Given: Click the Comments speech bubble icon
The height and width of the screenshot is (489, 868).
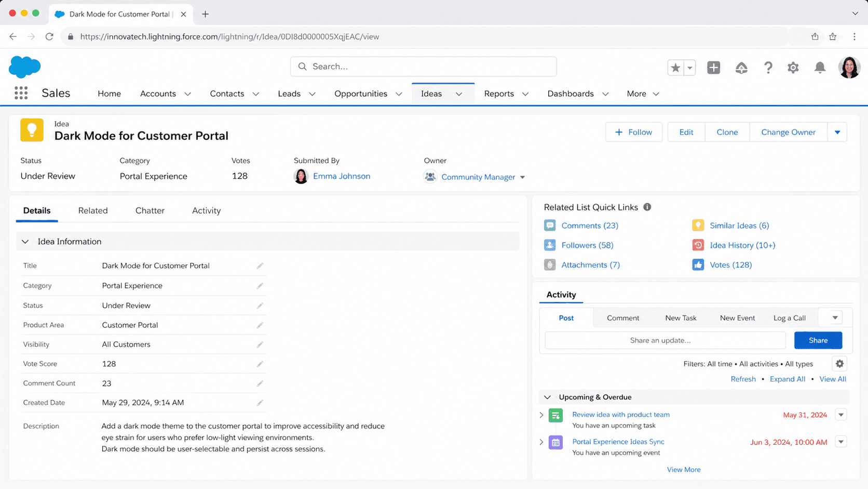Looking at the screenshot, I should click(550, 226).
